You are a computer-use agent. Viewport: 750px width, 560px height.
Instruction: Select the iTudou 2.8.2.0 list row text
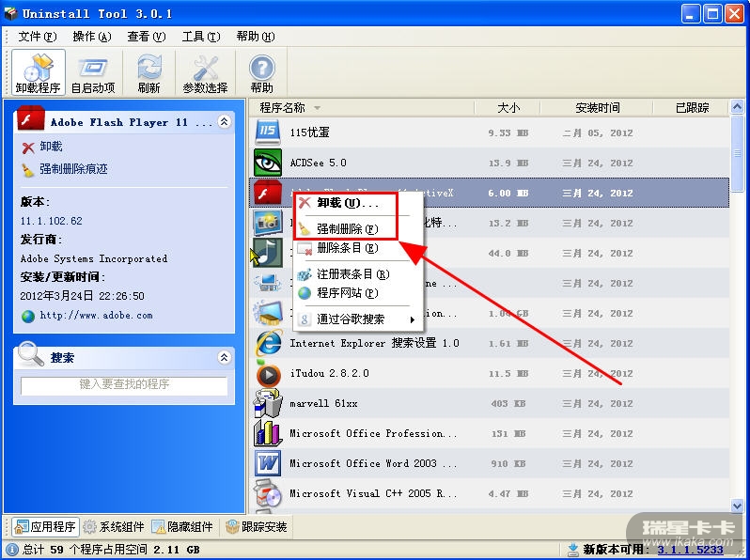[x=330, y=374]
